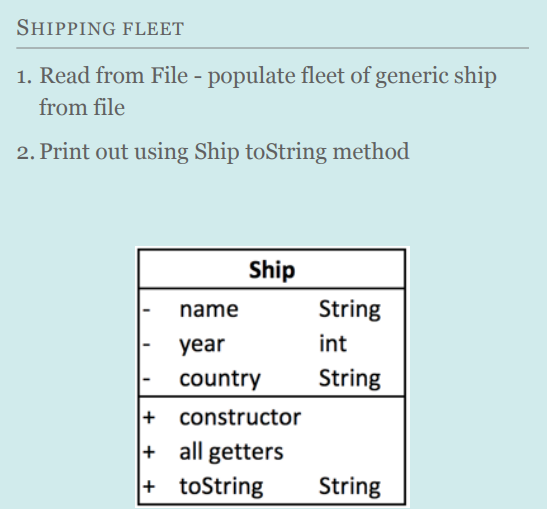The width and height of the screenshot is (547, 509).
Task: Click the 'Ship' class title in diagram
Action: point(272,270)
